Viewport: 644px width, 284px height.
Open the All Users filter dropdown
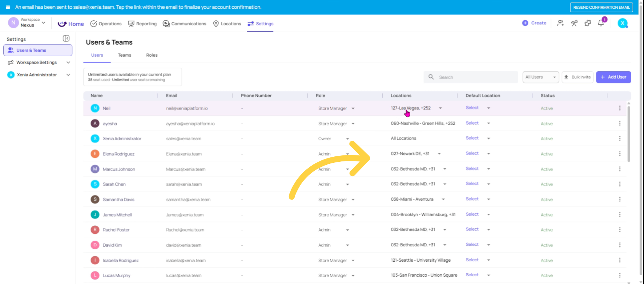[x=541, y=77]
